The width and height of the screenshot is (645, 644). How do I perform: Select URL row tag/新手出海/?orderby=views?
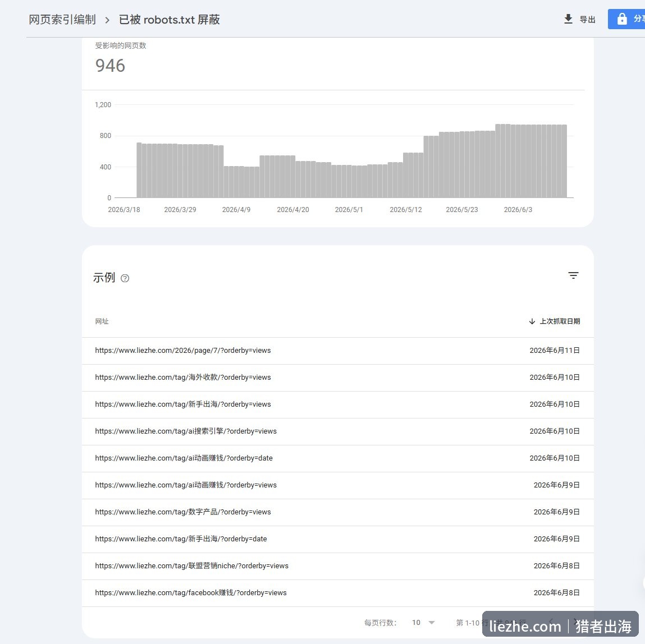pyautogui.click(x=338, y=404)
